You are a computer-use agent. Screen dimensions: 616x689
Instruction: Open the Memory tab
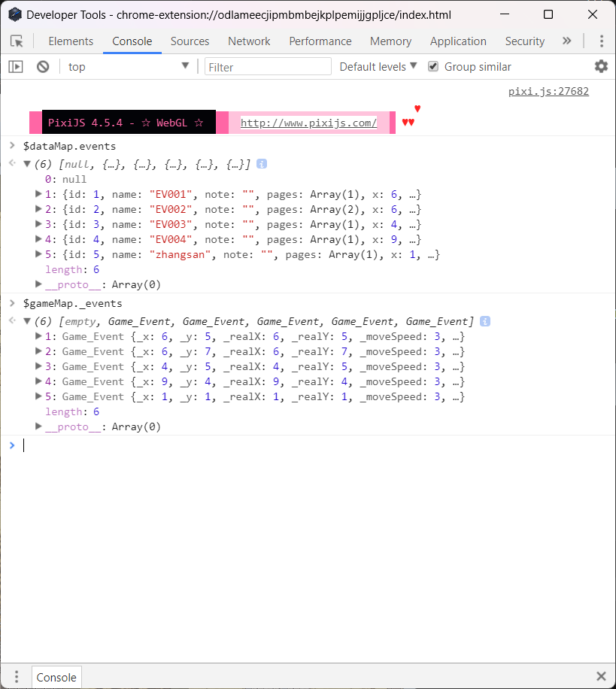point(390,41)
